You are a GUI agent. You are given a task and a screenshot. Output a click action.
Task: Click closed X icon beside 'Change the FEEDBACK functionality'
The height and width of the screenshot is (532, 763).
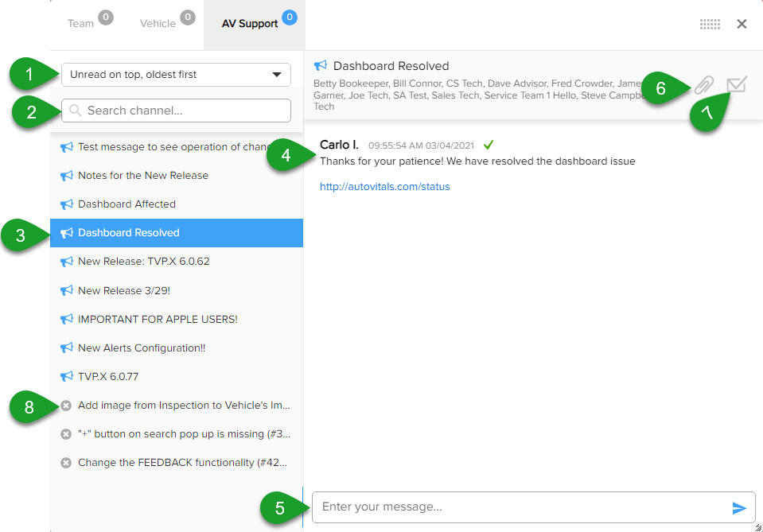66,463
